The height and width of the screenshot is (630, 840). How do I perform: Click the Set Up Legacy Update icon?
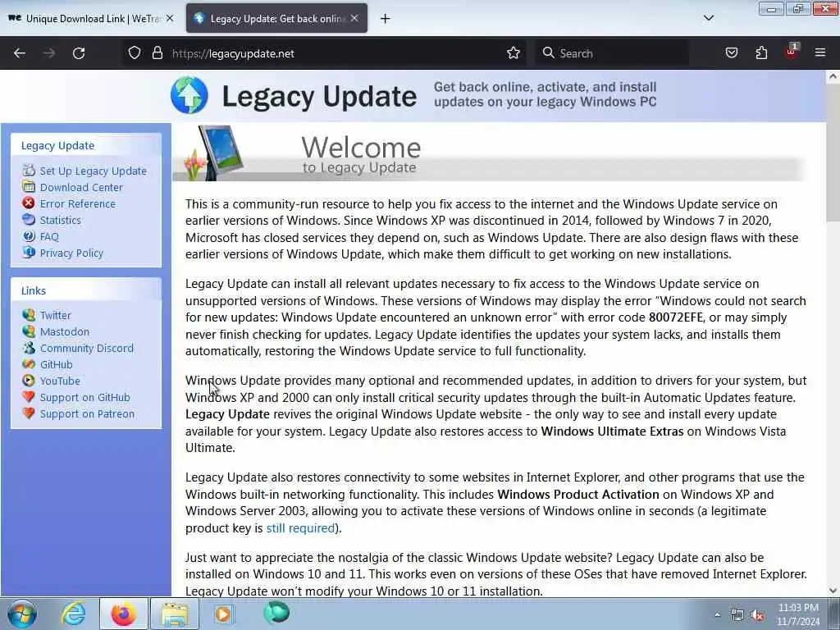pyautogui.click(x=29, y=171)
